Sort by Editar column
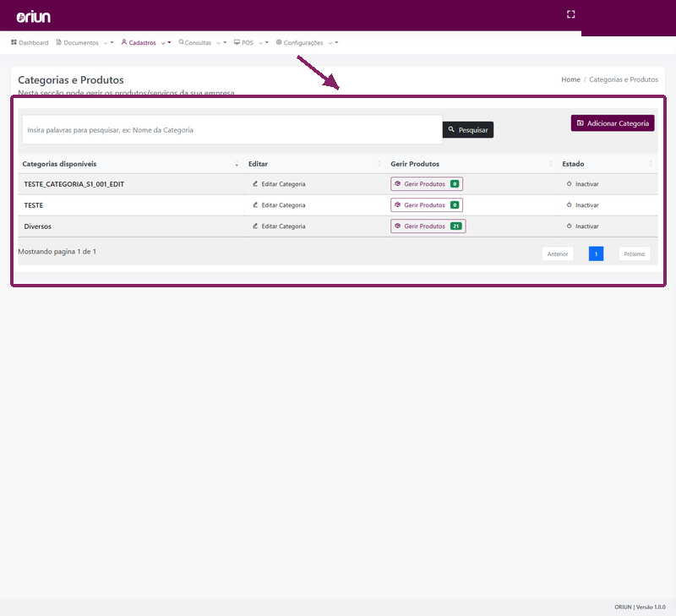 tap(313, 164)
